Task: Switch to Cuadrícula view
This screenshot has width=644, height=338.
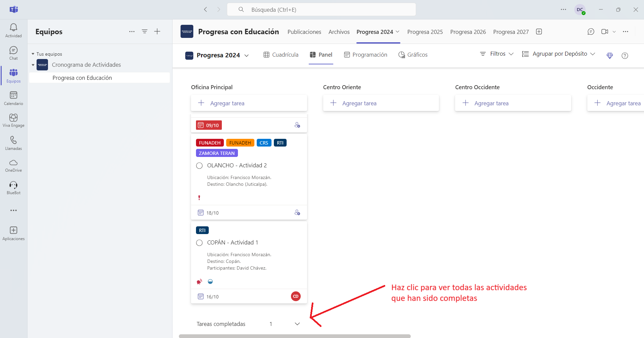Action: pyautogui.click(x=281, y=55)
